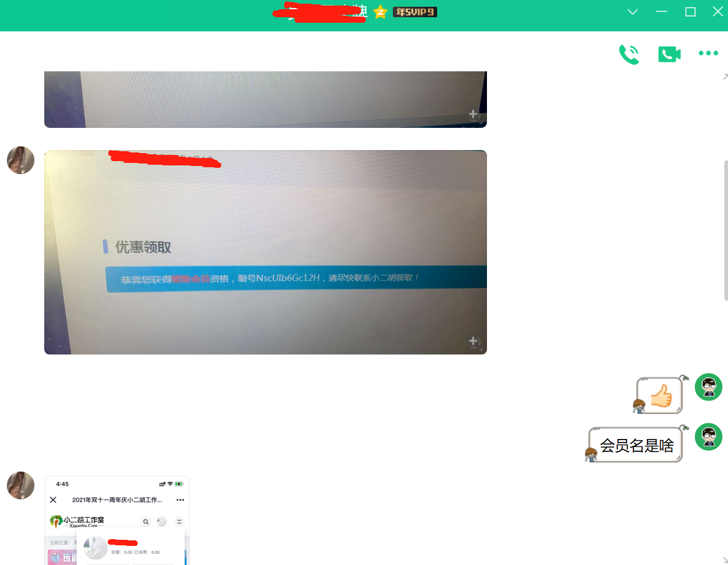Screen dimensions: 728x565
Task: View the 优惠领取 photo message
Action: point(265,252)
